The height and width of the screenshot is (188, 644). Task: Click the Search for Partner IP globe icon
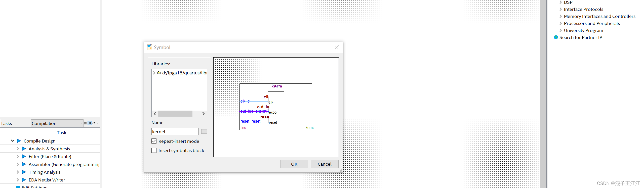tap(556, 37)
